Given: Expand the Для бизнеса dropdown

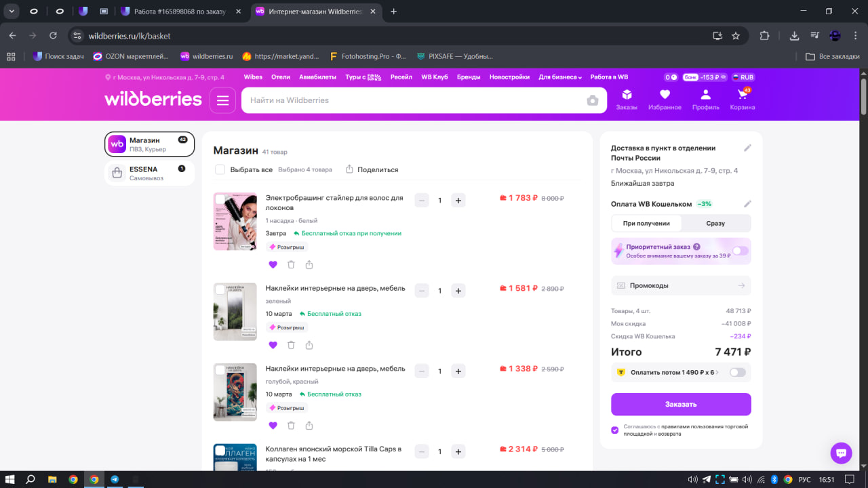Looking at the screenshot, I should pos(560,77).
